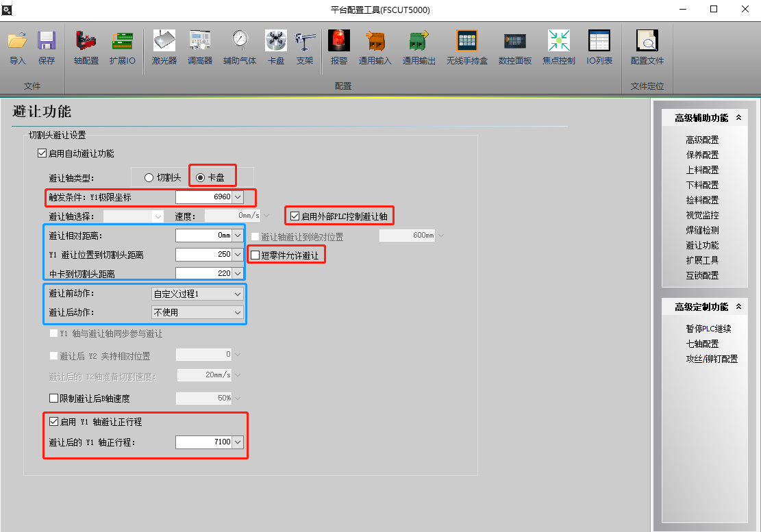
Task: Click the 导入 (Import) folder icon
Action: [x=17, y=42]
